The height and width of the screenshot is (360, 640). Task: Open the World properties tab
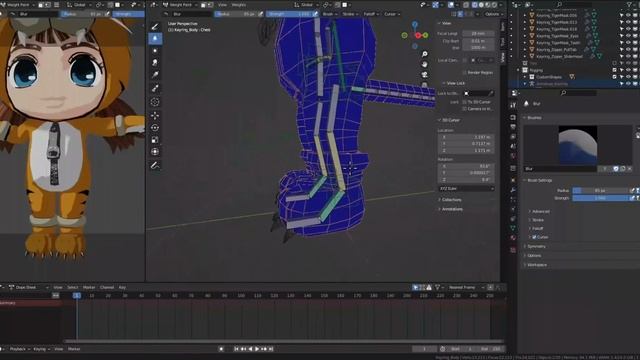513,156
